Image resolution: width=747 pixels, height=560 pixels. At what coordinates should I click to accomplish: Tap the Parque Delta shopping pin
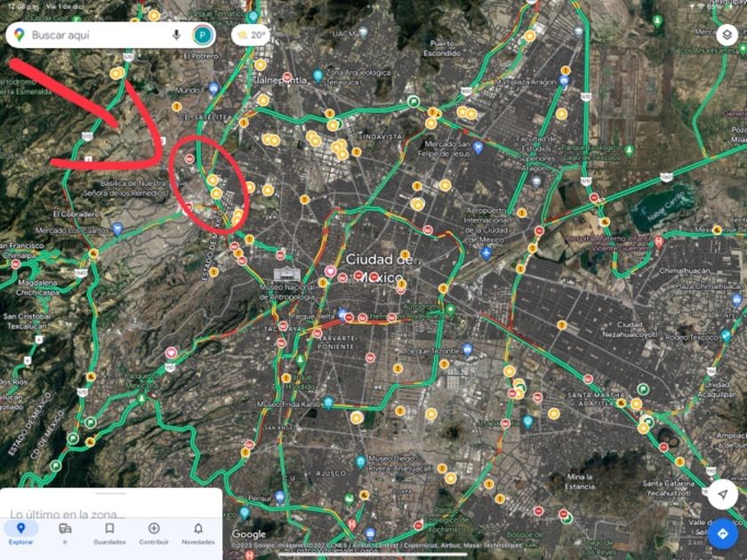(342, 314)
